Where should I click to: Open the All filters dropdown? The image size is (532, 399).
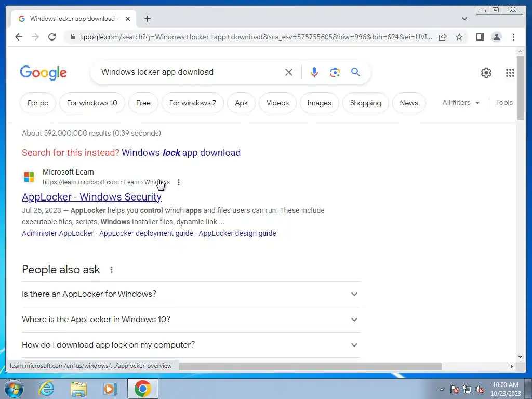coord(461,102)
